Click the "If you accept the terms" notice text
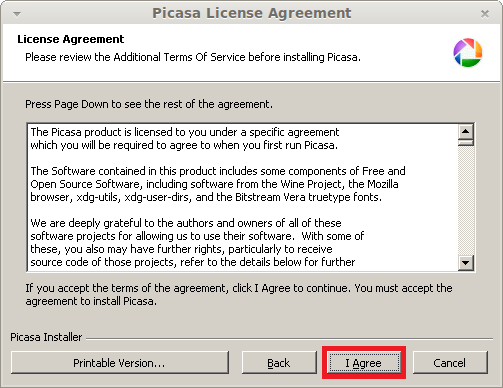 [x=239, y=295]
